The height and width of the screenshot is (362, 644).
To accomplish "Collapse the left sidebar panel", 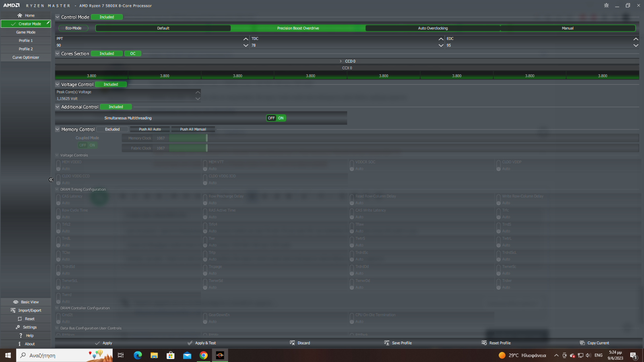I will pos(51,180).
